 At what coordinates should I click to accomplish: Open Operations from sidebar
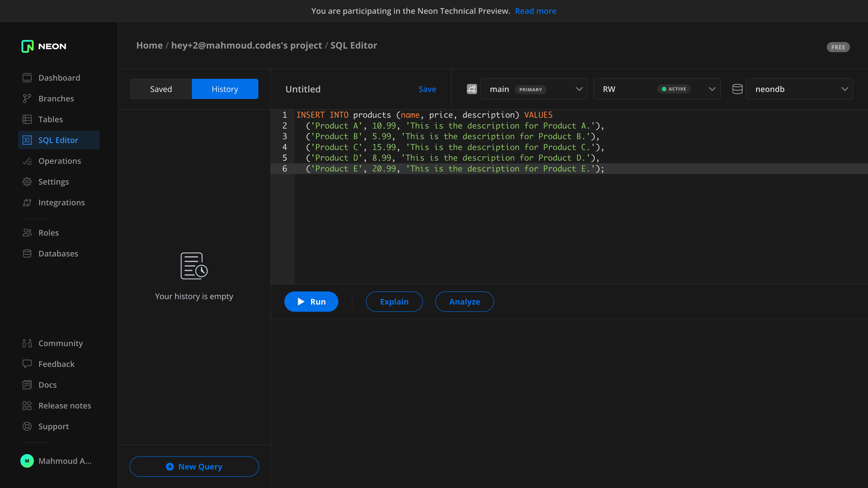coord(59,161)
